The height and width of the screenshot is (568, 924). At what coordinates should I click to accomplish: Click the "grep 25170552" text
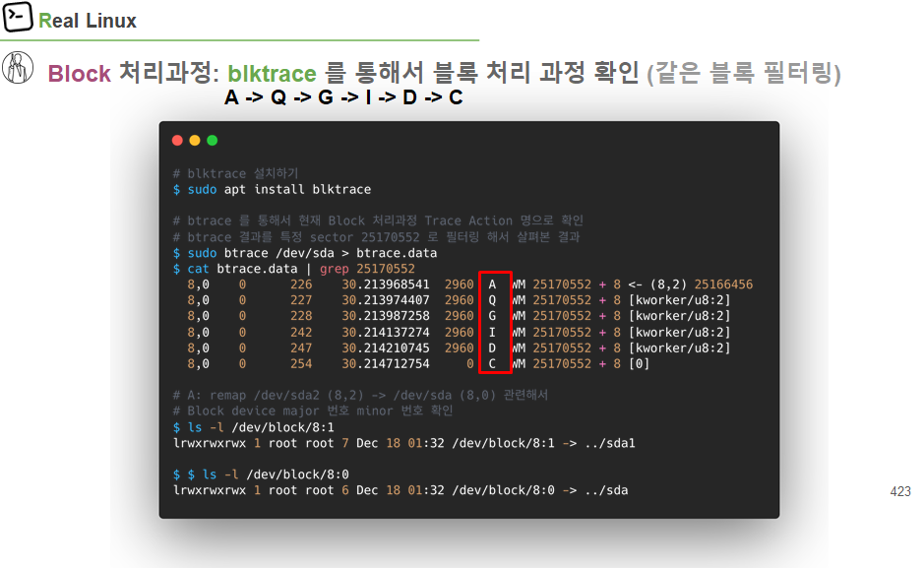[x=367, y=269]
